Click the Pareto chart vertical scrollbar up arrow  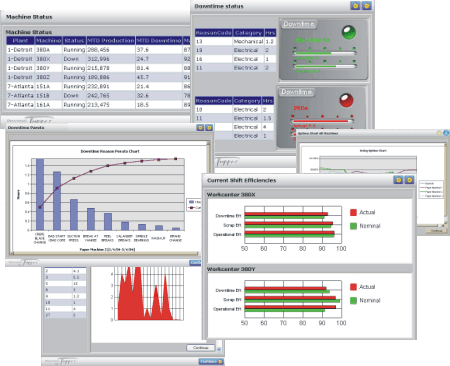click(x=208, y=143)
